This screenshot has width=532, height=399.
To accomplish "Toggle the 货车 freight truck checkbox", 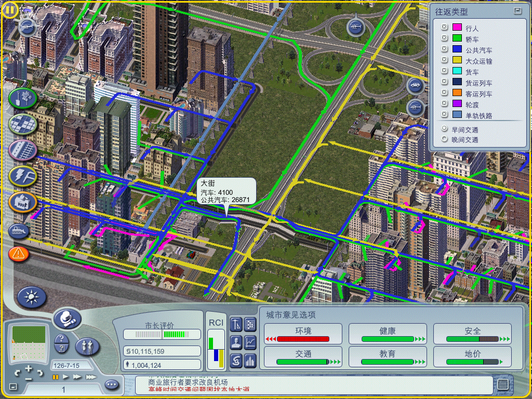I will pos(444,70).
